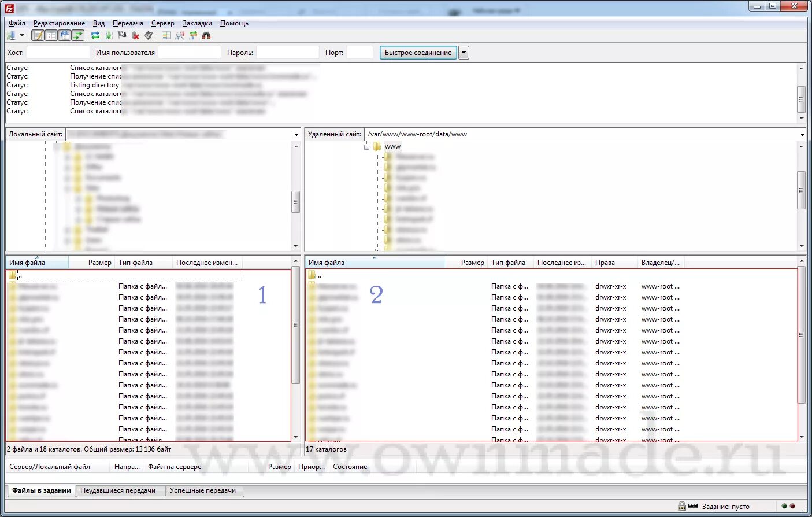812x517 pixels.
Task: Toggle processing of transfer queue
Action: coord(109,36)
